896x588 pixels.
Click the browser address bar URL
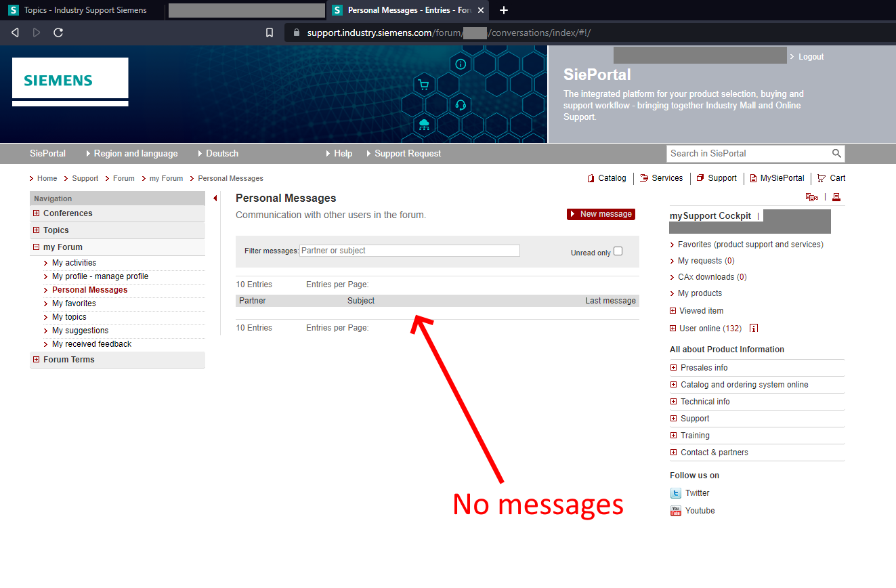[449, 33]
